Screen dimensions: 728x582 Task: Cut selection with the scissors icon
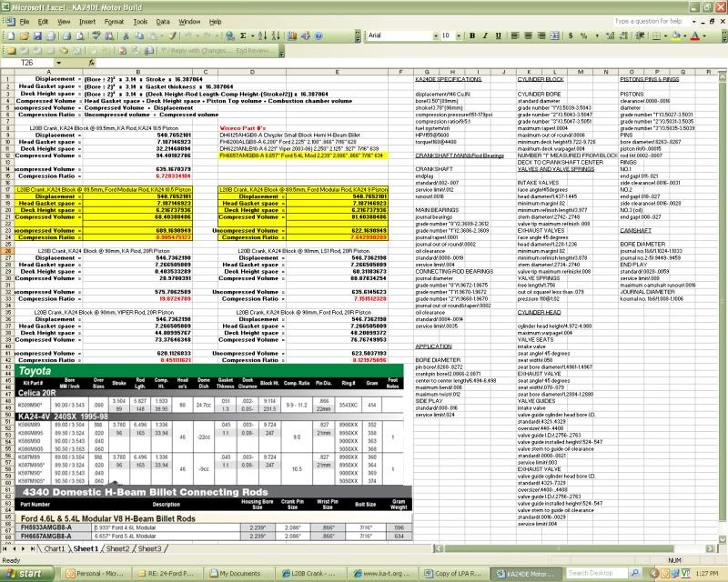click(126, 35)
